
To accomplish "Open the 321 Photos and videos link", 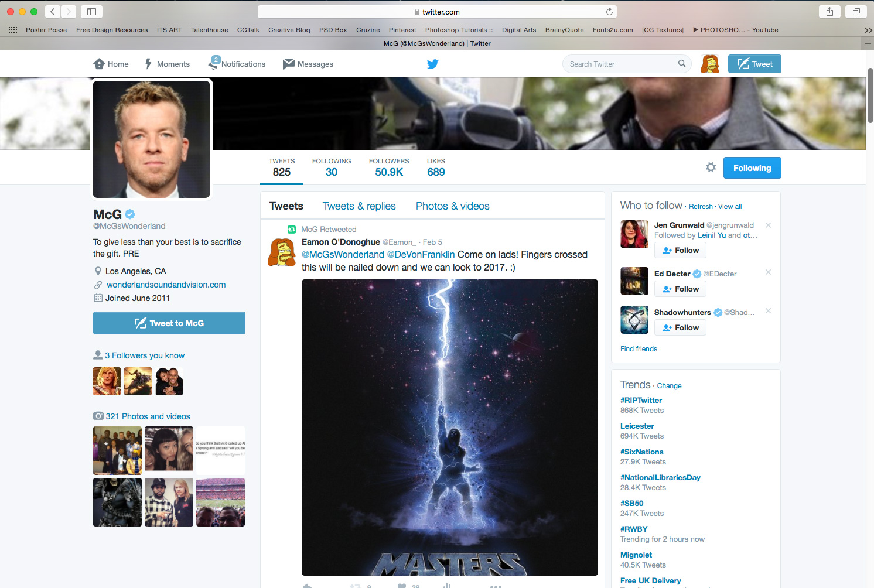I will click(x=148, y=416).
